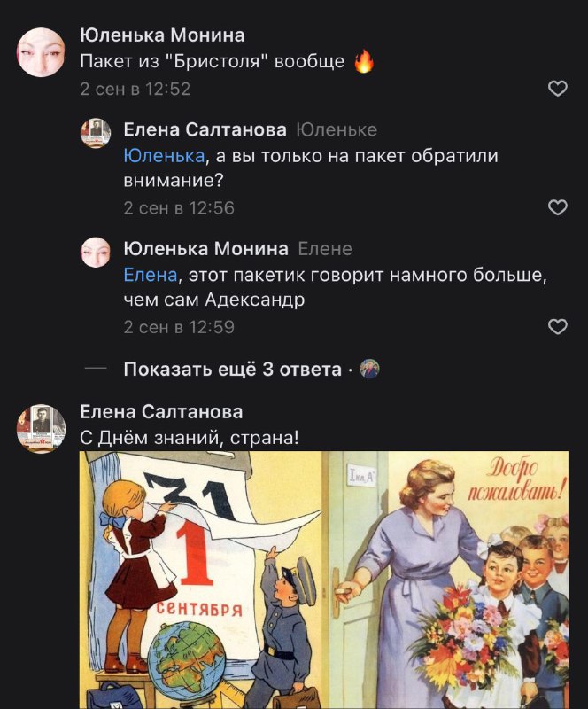Open the Елена Салтанова name in the 12:56 reply
The width and height of the screenshot is (588, 709).
click(205, 129)
